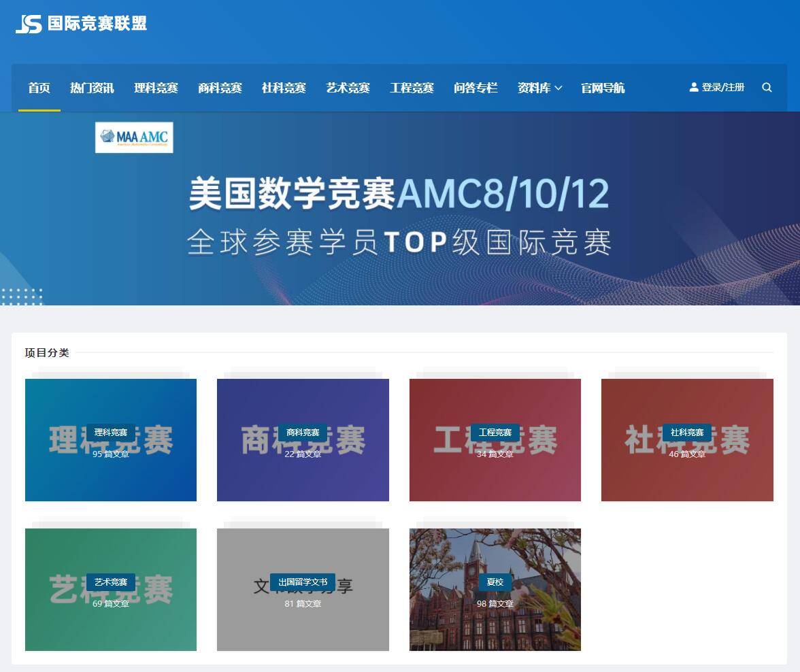Image resolution: width=800 pixels, height=672 pixels.
Task: Go to 首页 in the nav bar
Action: [39, 88]
